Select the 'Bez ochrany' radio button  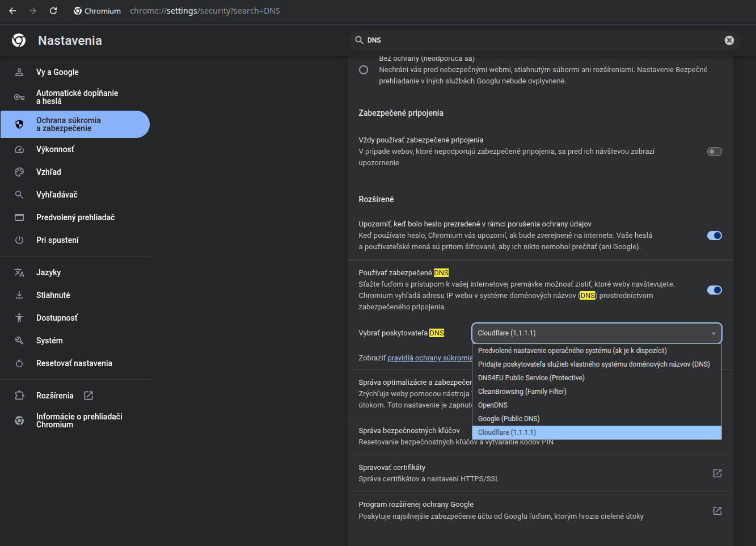click(x=364, y=70)
